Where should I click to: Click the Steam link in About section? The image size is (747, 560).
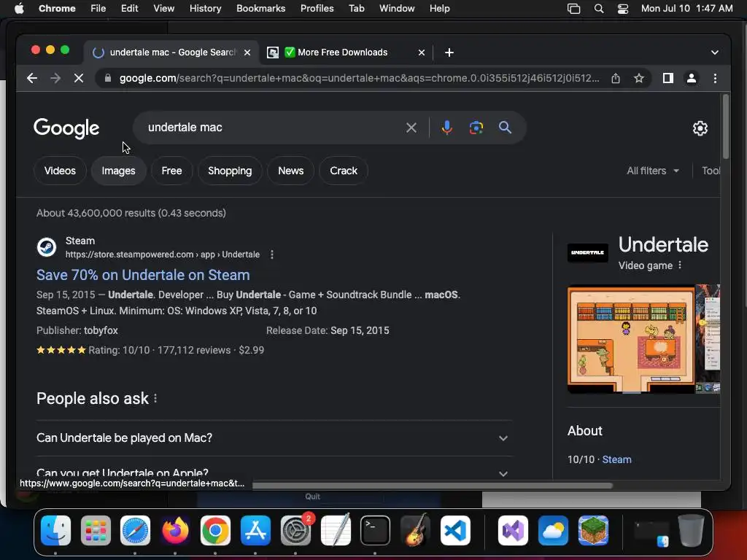616,459
